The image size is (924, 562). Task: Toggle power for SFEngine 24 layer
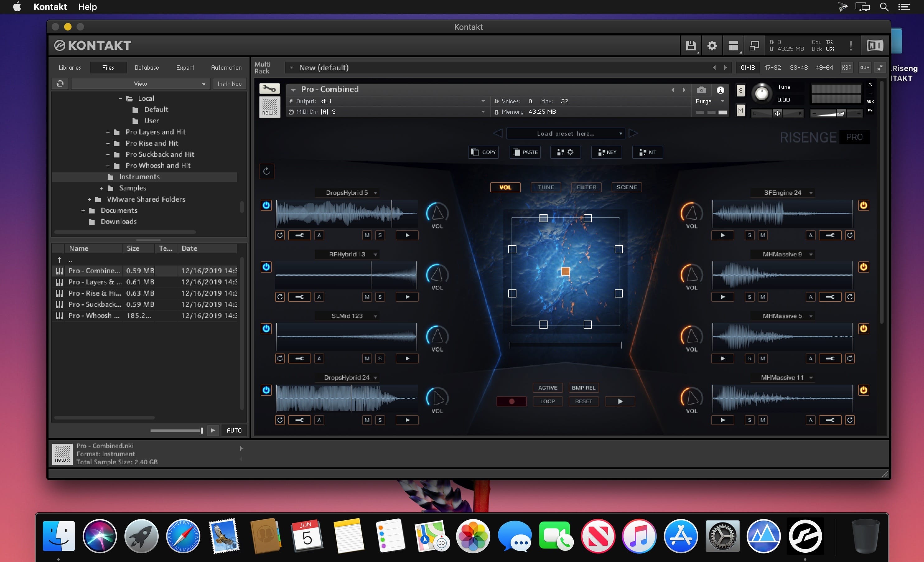coord(863,205)
